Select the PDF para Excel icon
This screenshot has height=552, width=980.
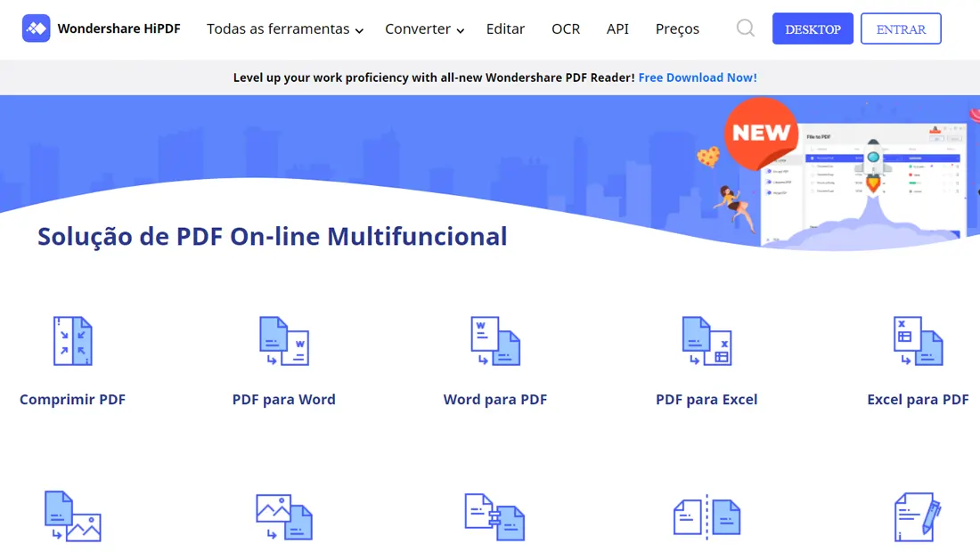(706, 341)
